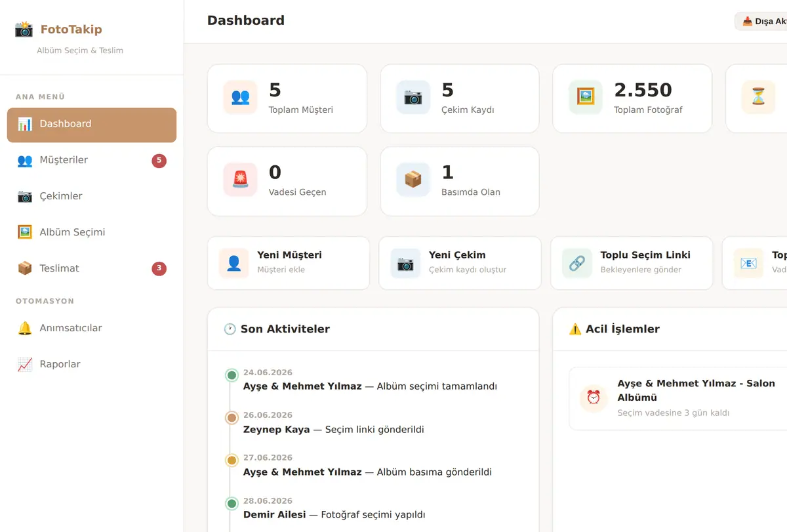Click the Teslimat package icon in sidebar
The height and width of the screenshot is (532, 787).
point(25,268)
